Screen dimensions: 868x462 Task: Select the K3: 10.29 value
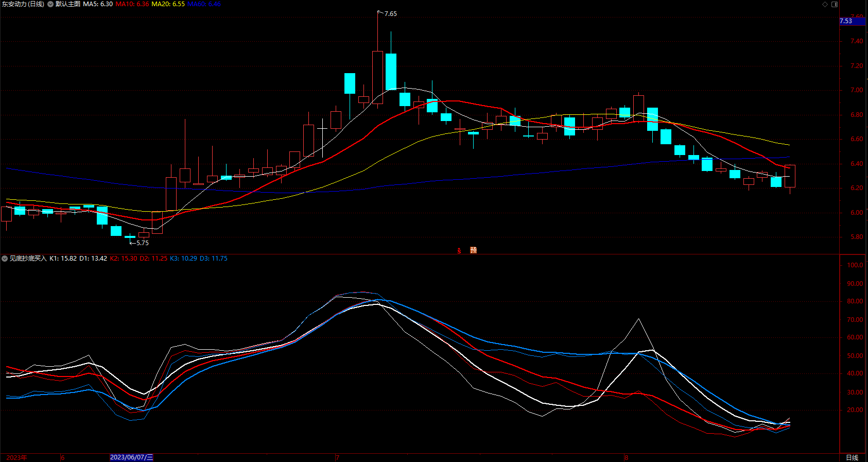click(183, 259)
